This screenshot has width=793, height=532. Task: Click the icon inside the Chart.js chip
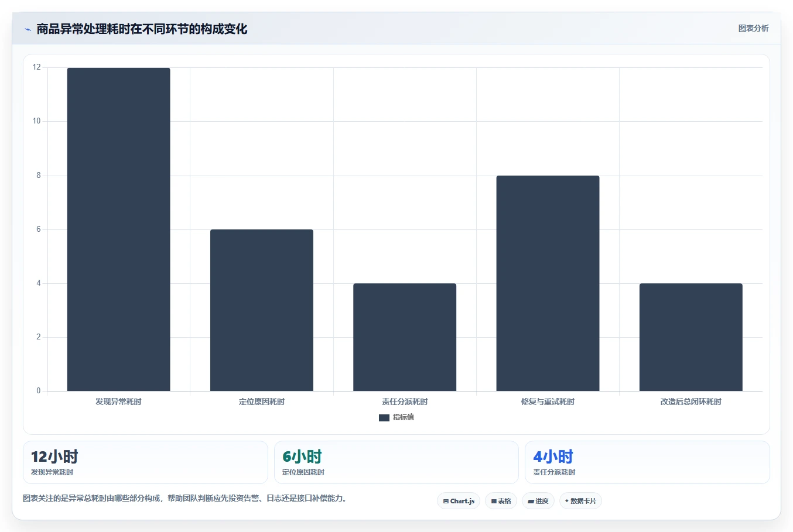point(446,501)
